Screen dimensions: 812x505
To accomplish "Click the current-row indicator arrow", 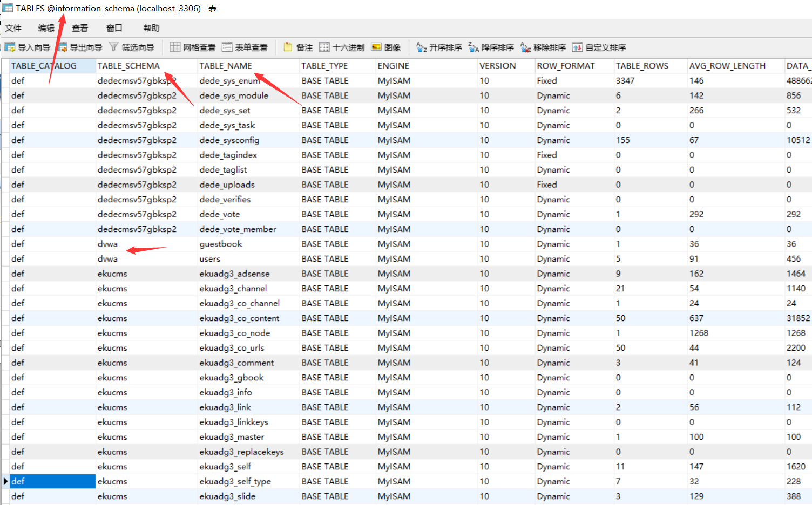I will [5, 481].
